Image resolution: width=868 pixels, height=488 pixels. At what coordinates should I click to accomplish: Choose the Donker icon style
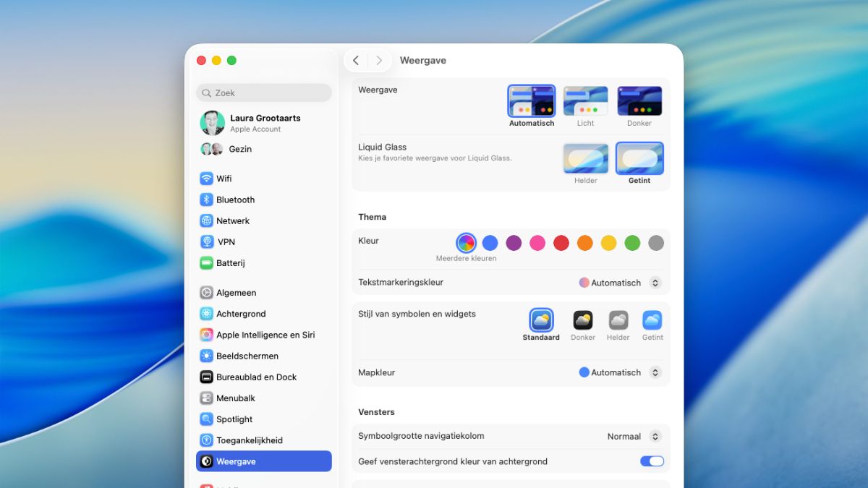[x=583, y=320]
